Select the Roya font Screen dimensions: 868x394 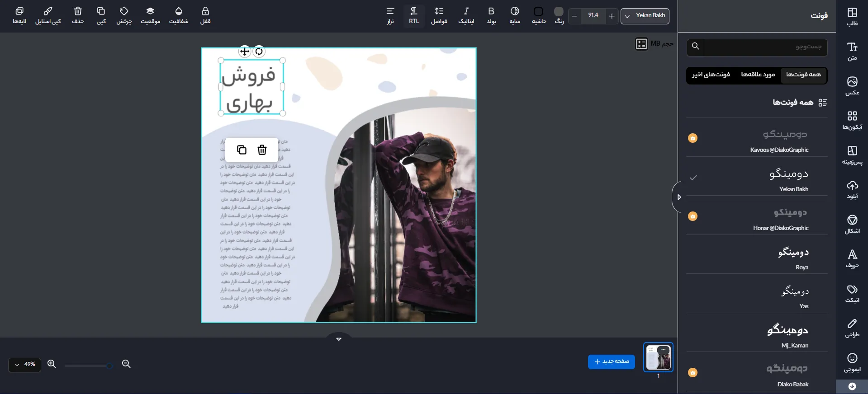757,255
